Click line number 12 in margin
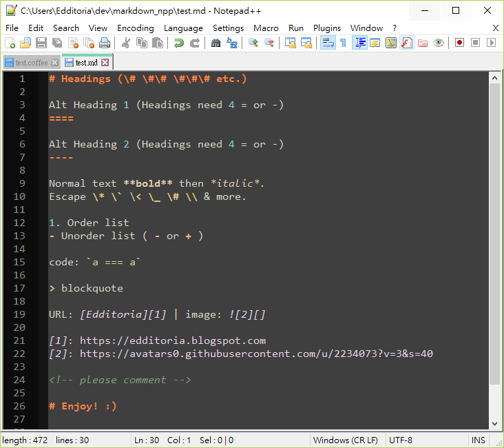The height and width of the screenshot is (448, 504). (x=19, y=223)
